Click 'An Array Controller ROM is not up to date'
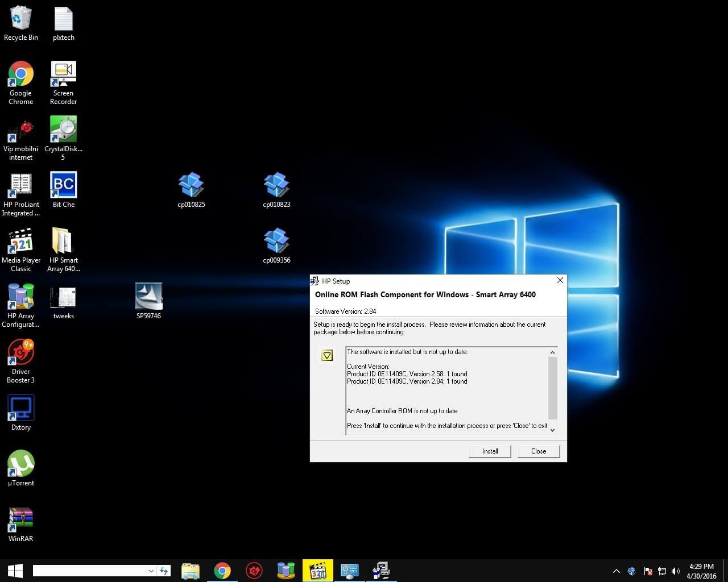Viewport: 728px width, 582px height. click(x=402, y=411)
